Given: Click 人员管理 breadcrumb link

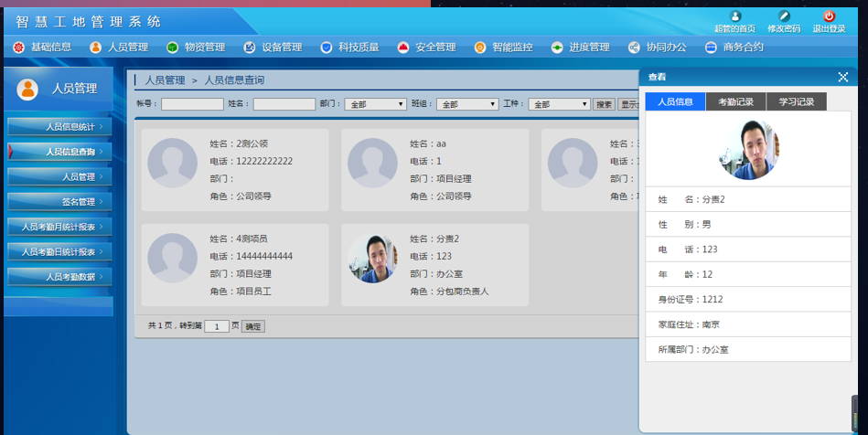Looking at the screenshot, I should point(165,80).
